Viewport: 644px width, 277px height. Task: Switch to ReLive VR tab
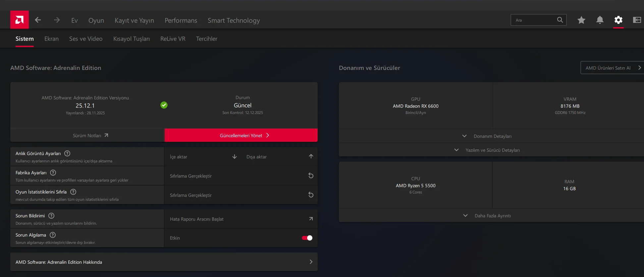pyautogui.click(x=173, y=39)
